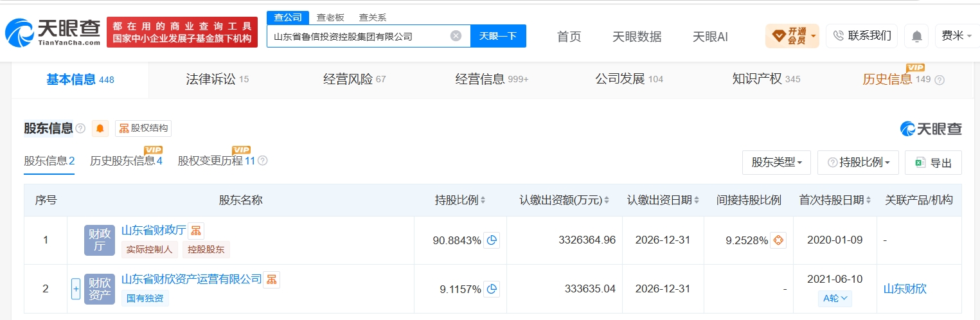Image resolution: width=980 pixels, height=320 pixels.
Task: Click the help icon beside 历史信息 tab
Action: point(940,80)
